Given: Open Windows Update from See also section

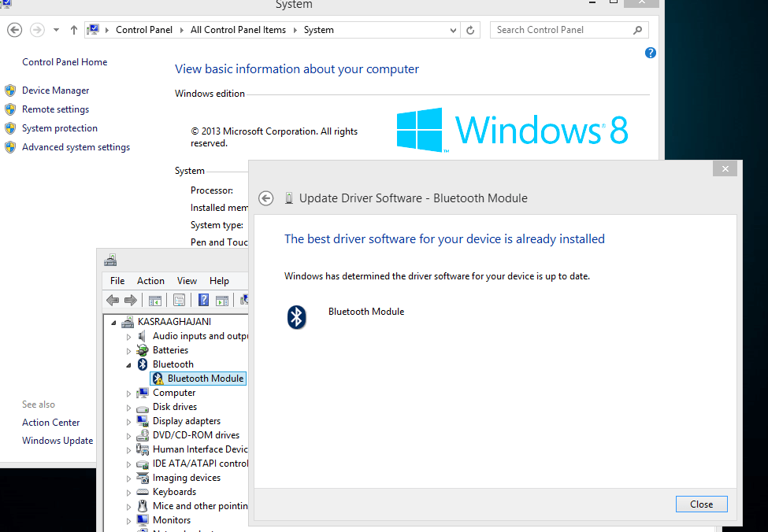Looking at the screenshot, I should [x=57, y=441].
